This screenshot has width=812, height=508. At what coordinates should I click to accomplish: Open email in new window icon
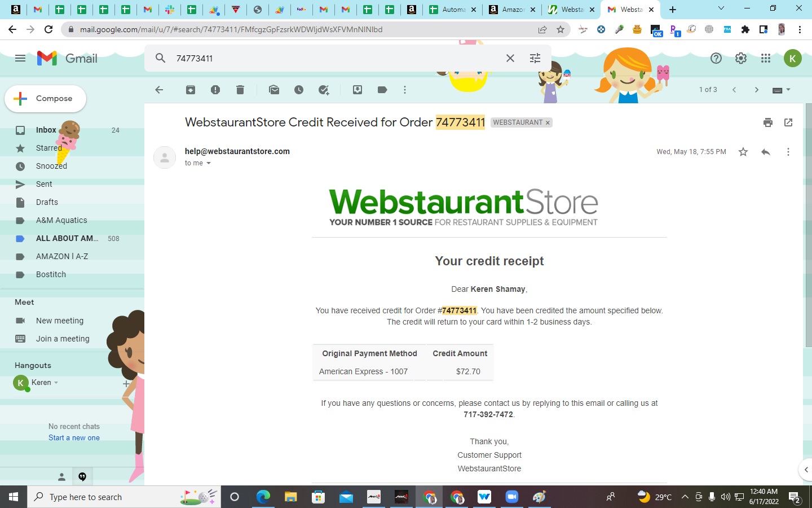pos(788,122)
